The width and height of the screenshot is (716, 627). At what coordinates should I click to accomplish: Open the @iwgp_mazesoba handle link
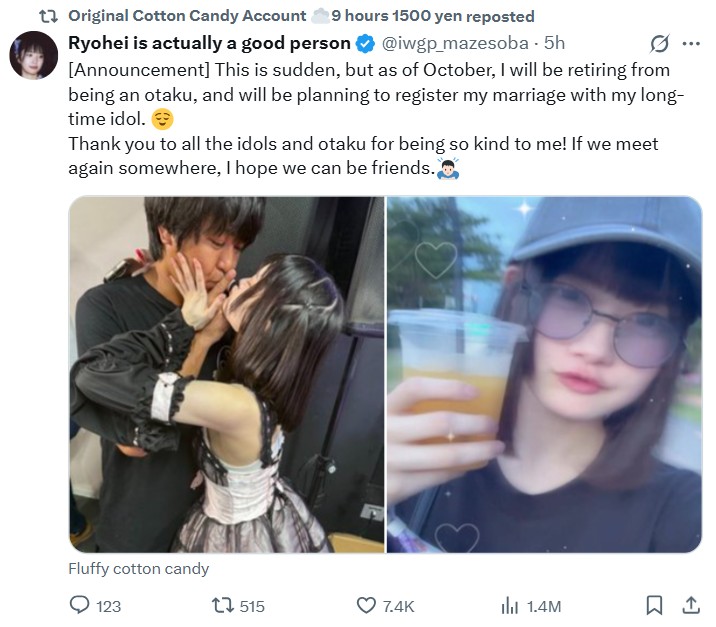point(455,43)
